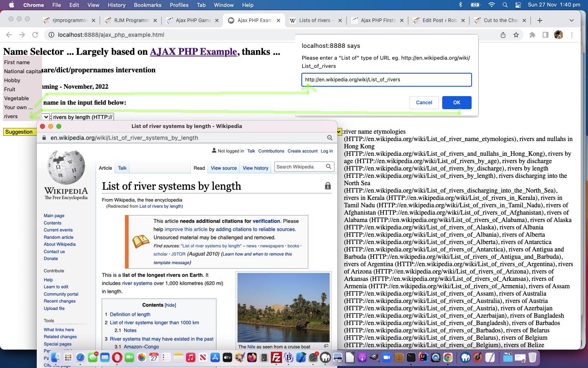Screen dimensions: 588x368
Task: Click the share icon in the address bar
Action: pos(503,35)
